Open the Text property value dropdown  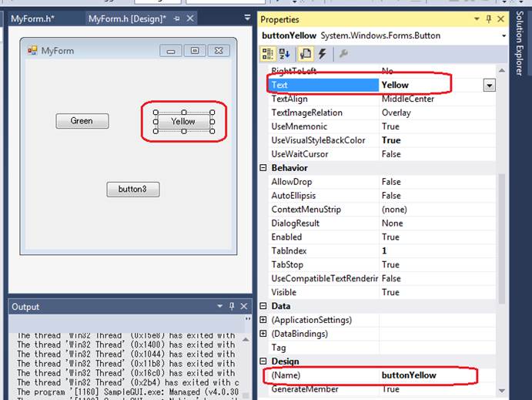click(x=489, y=86)
